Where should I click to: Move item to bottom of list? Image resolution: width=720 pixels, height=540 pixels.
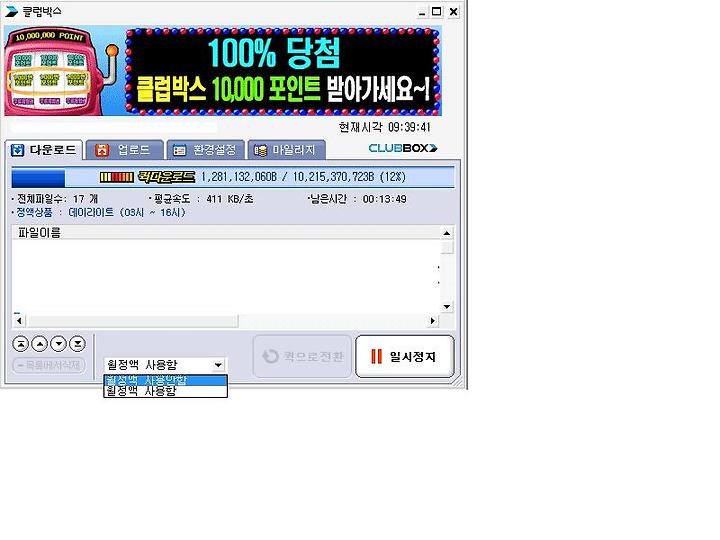tap(78, 343)
